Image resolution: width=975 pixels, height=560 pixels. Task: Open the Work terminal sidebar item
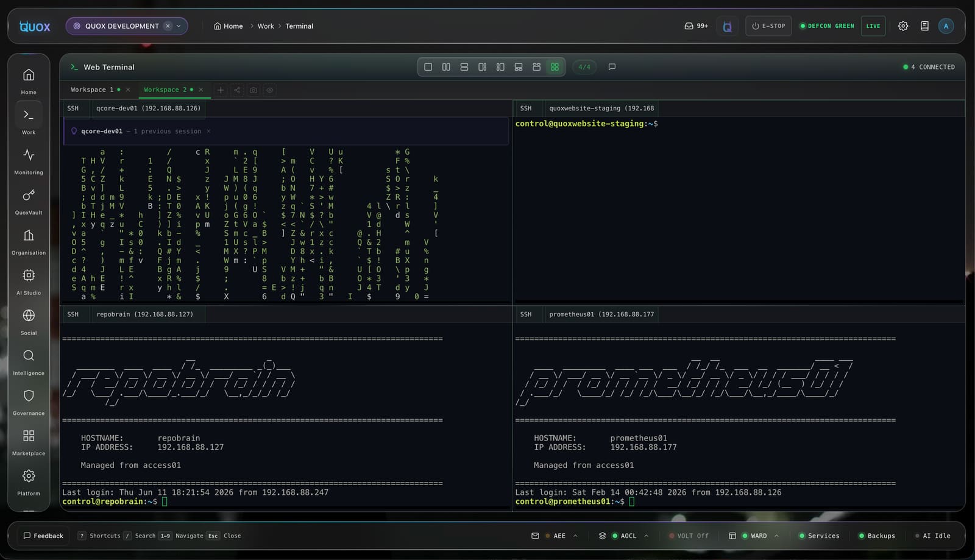[29, 121]
